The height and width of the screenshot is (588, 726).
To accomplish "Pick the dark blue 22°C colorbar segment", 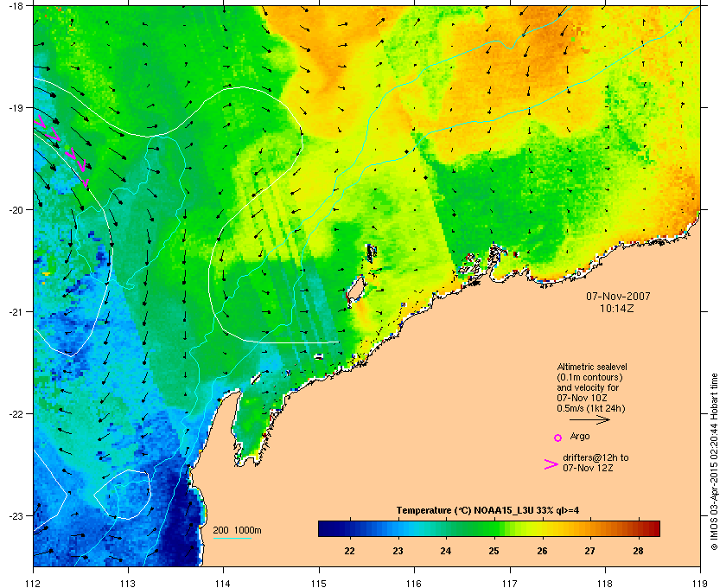I will click(349, 528).
